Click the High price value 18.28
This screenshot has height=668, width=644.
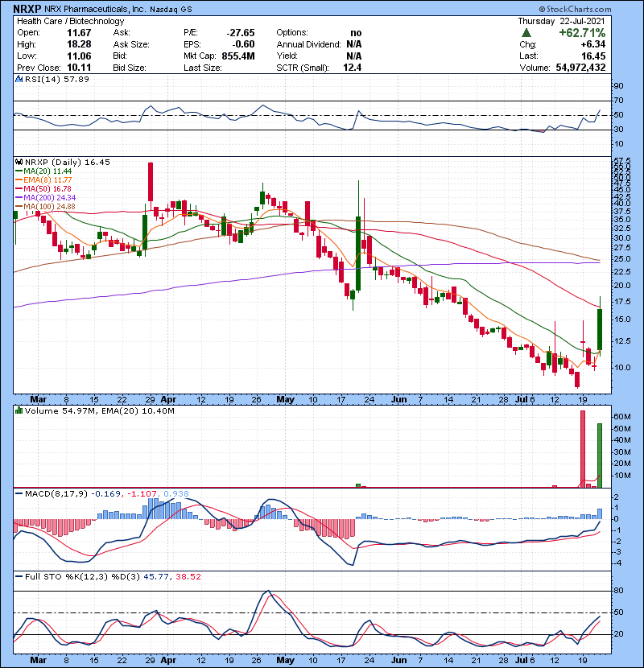pyautogui.click(x=79, y=44)
